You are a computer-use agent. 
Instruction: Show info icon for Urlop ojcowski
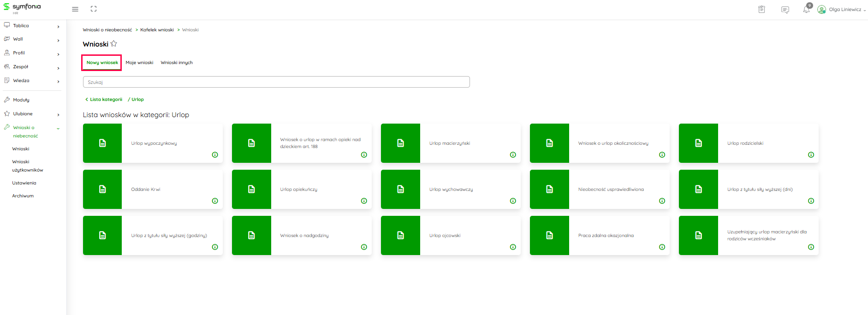[x=513, y=247]
